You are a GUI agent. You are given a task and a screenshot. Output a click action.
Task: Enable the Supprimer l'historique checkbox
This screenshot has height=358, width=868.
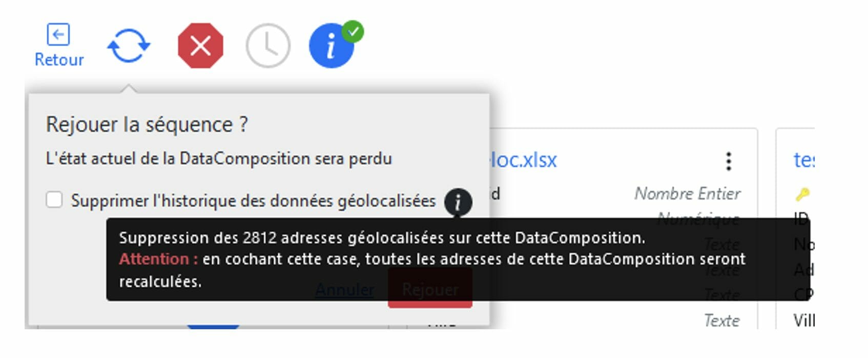point(54,200)
